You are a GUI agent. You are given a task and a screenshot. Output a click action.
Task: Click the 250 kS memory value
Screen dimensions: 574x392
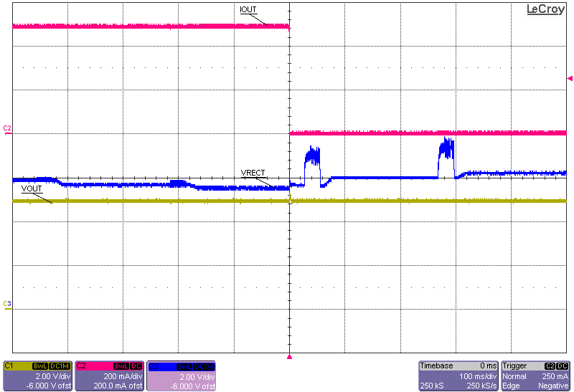432,386
